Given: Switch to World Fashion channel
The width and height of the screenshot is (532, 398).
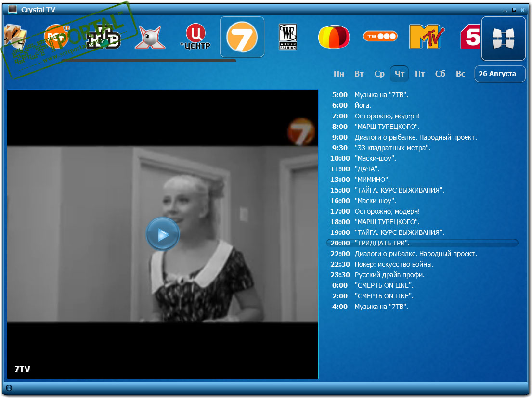Looking at the screenshot, I should (288, 37).
